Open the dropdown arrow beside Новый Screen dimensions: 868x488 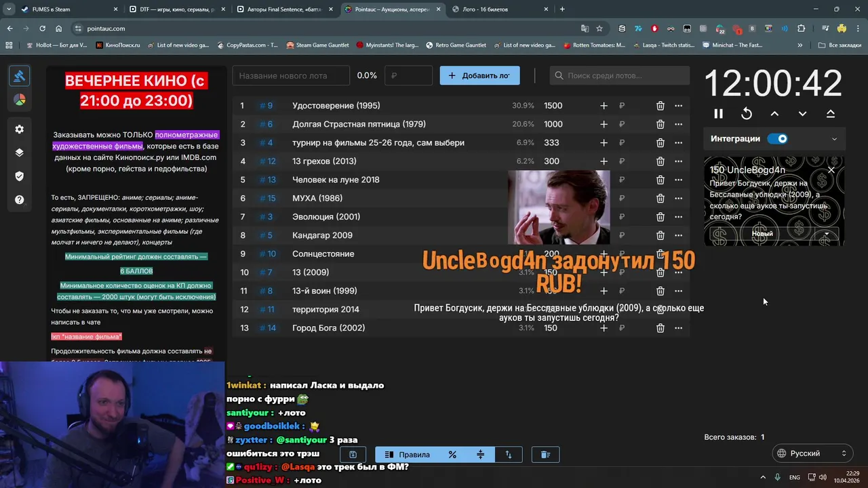(x=827, y=234)
